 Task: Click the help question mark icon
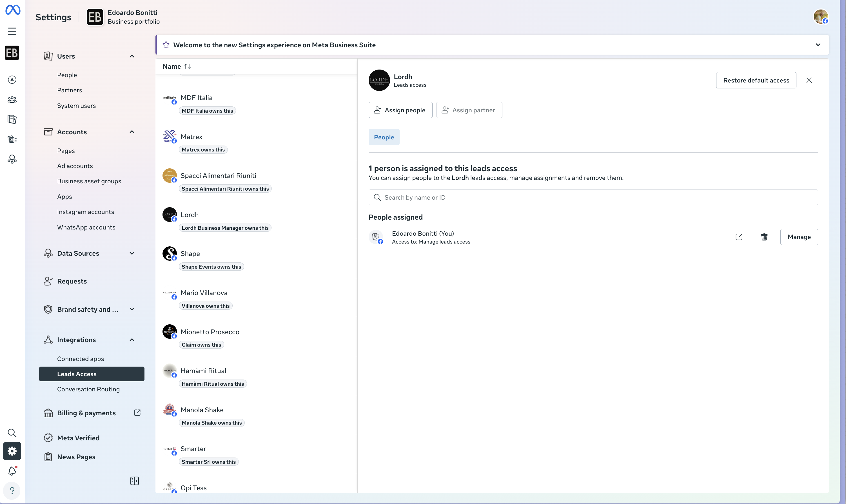(12, 490)
